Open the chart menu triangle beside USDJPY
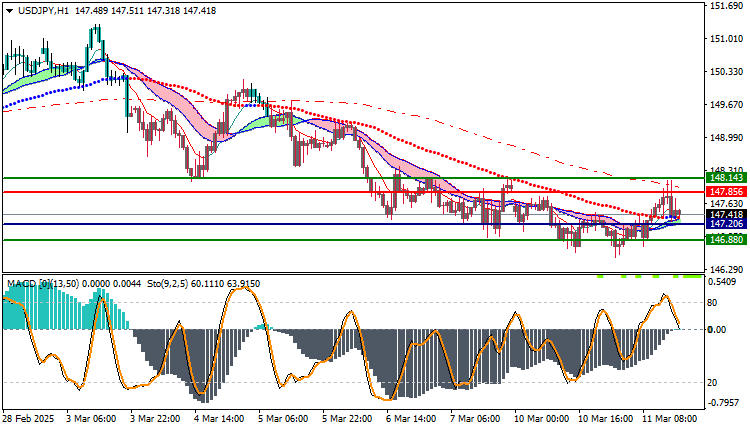 [x=9, y=11]
